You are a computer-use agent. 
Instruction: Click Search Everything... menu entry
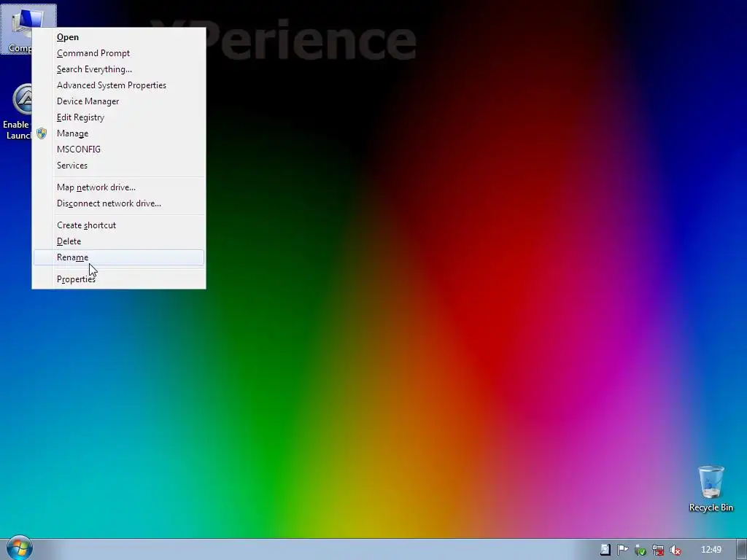[x=119, y=69]
